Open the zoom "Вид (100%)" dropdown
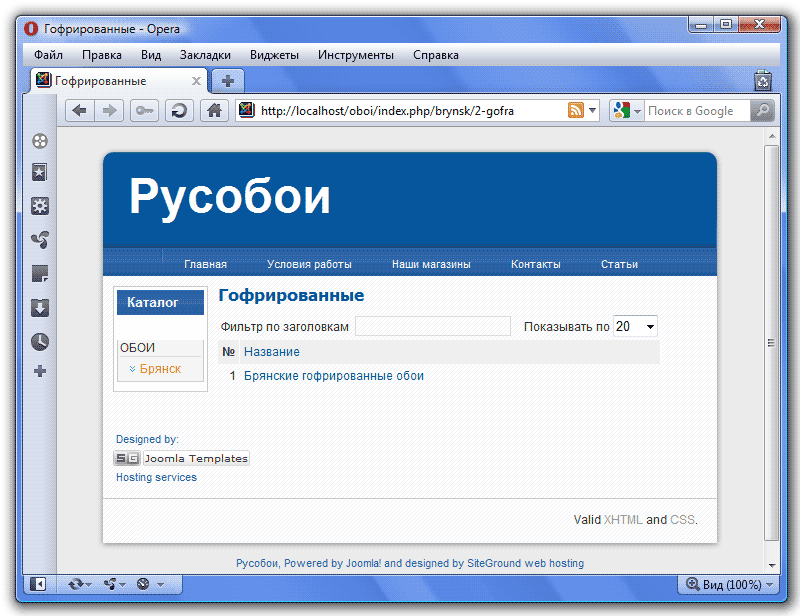The image size is (800, 616). coord(729,584)
